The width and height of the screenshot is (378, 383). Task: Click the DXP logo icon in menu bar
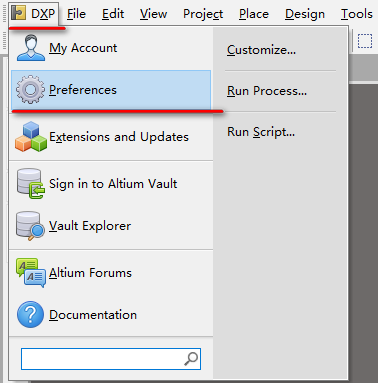pos(18,13)
